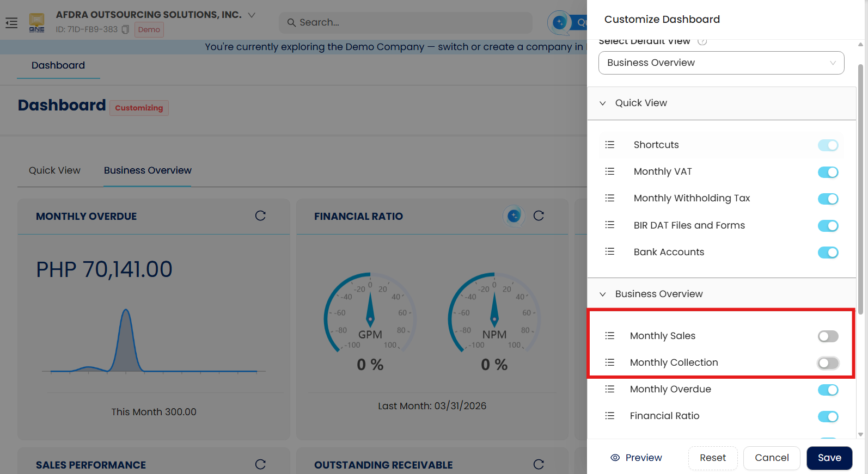Refresh the Financial Ratio card

(539, 216)
